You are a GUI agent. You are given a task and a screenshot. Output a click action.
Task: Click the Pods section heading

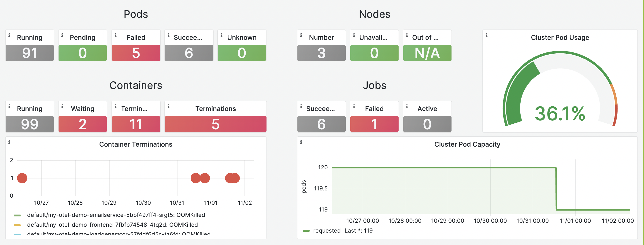[x=136, y=14]
